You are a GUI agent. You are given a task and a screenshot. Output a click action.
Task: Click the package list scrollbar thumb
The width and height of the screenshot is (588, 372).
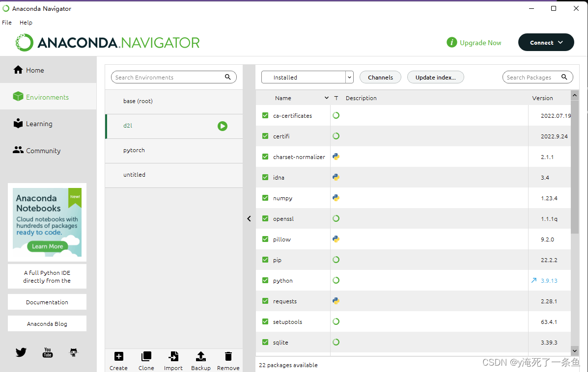[575, 167]
